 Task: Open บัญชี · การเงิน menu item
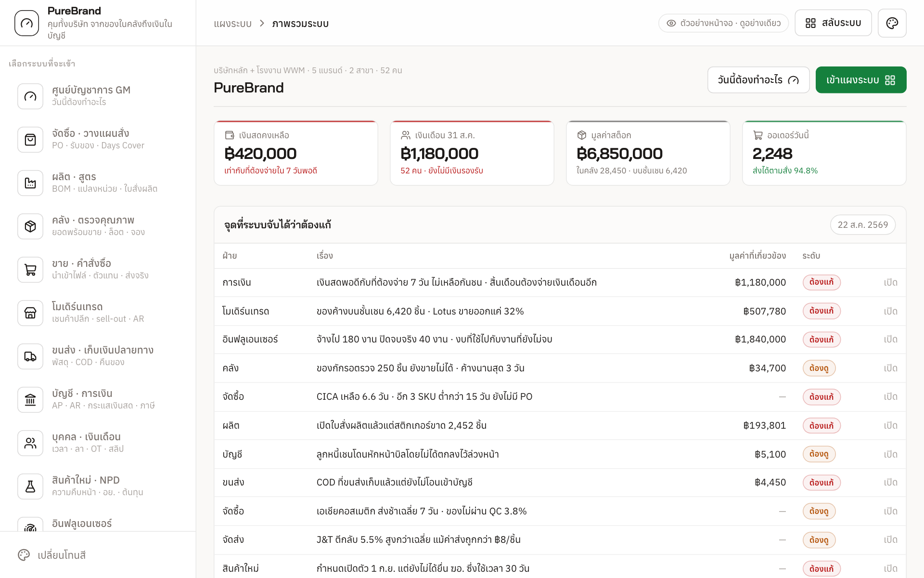click(98, 400)
